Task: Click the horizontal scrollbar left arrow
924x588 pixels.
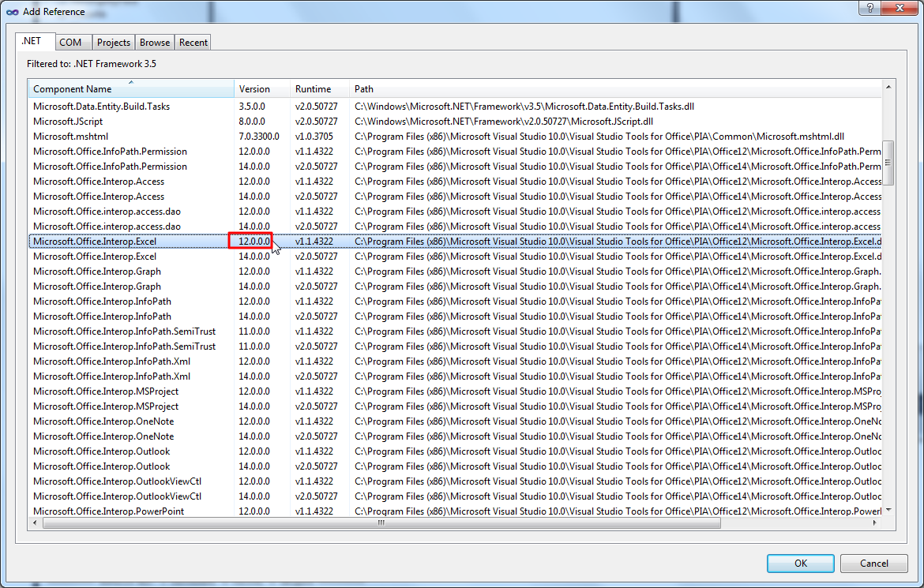Action: point(35,522)
